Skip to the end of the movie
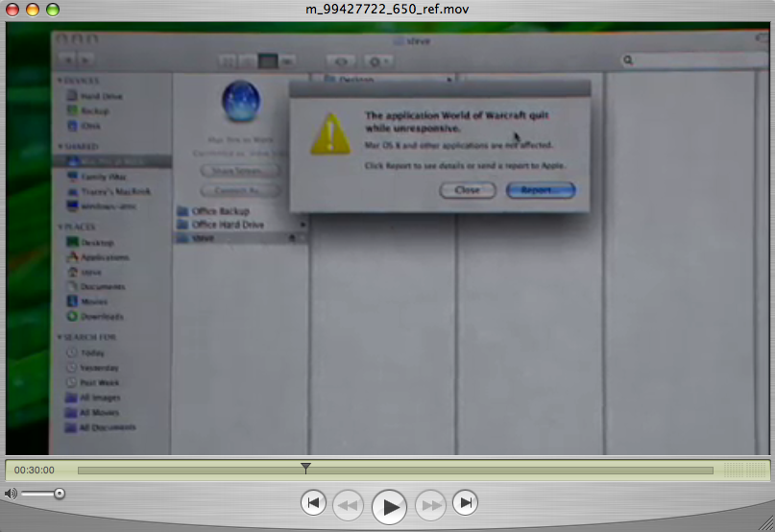The height and width of the screenshot is (532, 775). (x=465, y=503)
